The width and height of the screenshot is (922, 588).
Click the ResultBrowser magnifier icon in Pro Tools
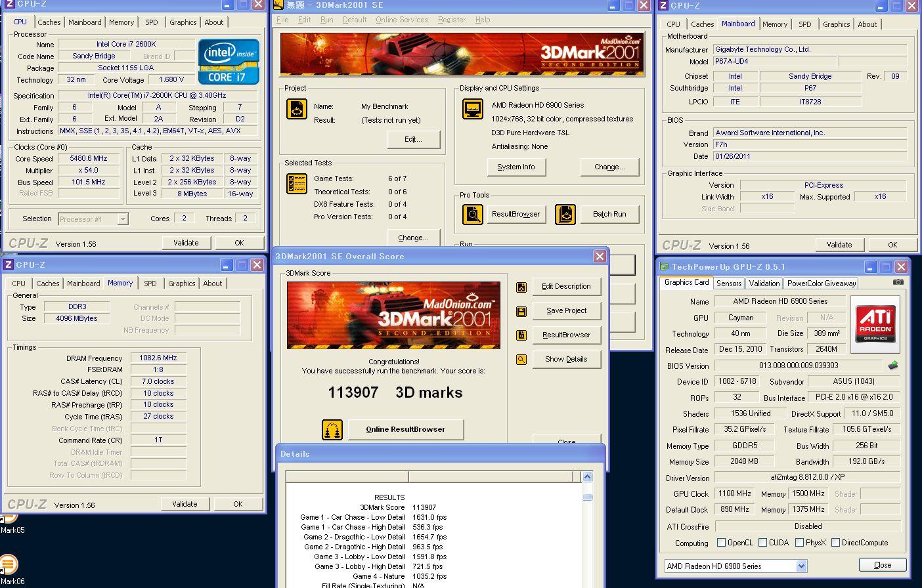pyautogui.click(x=472, y=214)
